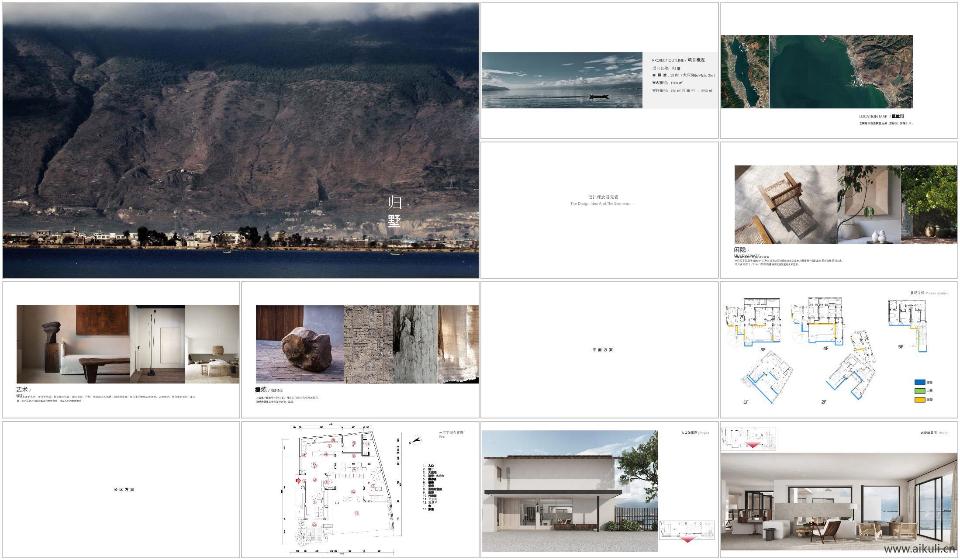Click the red entrance arrow on floor plan

point(299,480)
